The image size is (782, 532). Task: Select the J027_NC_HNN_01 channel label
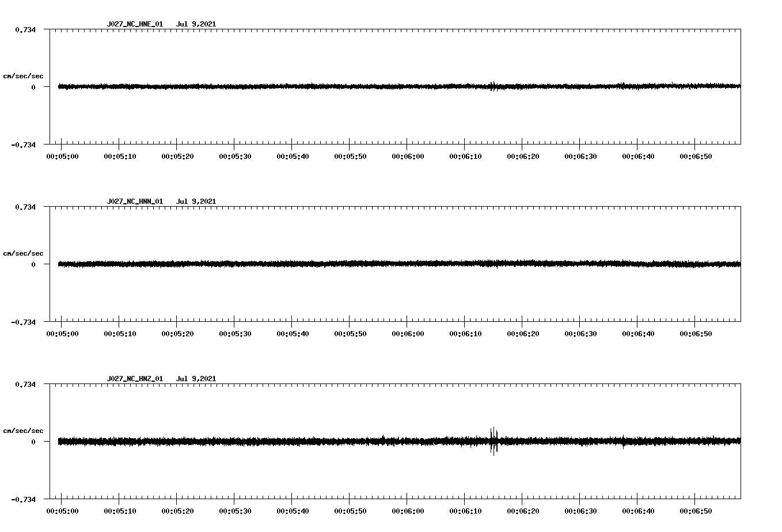[135, 202]
